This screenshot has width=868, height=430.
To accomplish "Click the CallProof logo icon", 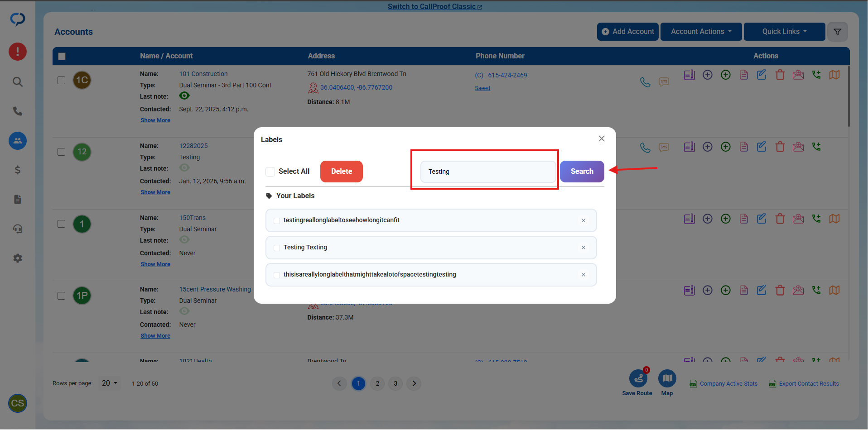I will 18,19.
